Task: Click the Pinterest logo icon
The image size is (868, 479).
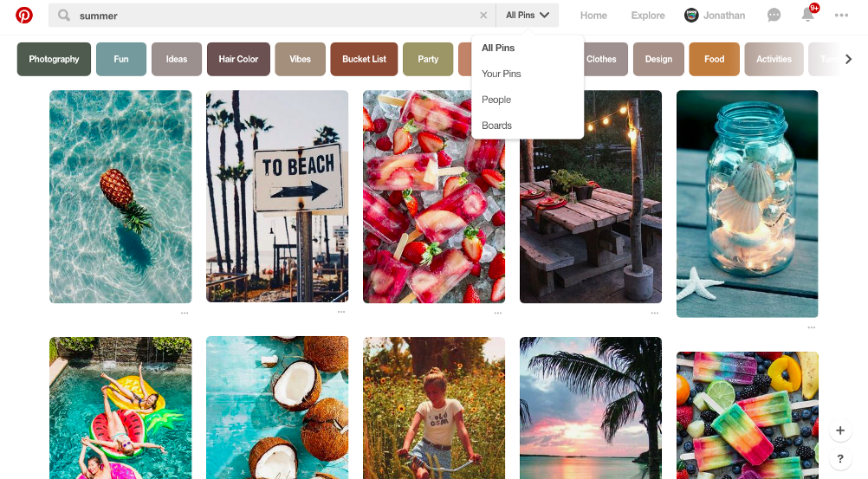Action: pyautogui.click(x=23, y=15)
